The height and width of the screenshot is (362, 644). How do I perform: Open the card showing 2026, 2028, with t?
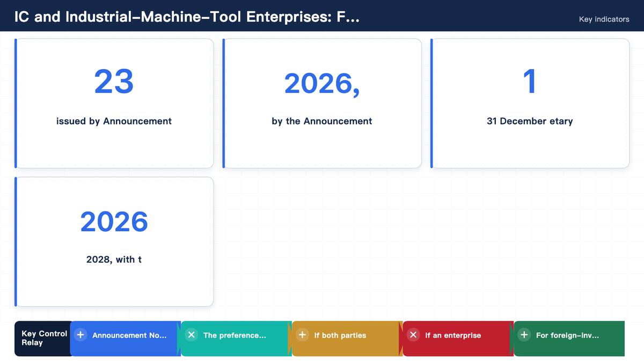[114, 242]
